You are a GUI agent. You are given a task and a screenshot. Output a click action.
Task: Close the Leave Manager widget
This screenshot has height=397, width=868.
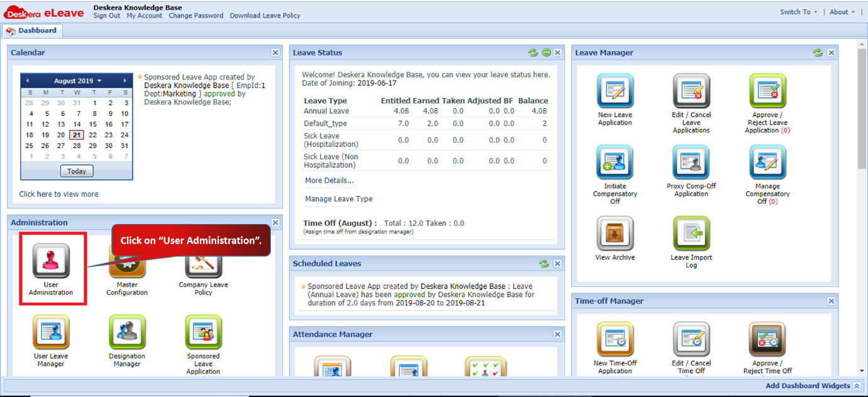tap(832, 53)
